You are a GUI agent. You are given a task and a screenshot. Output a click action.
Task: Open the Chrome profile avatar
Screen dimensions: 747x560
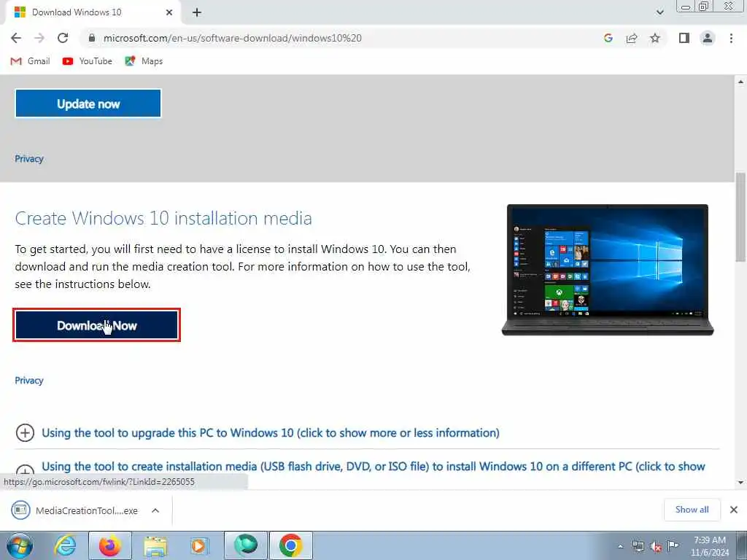tap(708, 38)
